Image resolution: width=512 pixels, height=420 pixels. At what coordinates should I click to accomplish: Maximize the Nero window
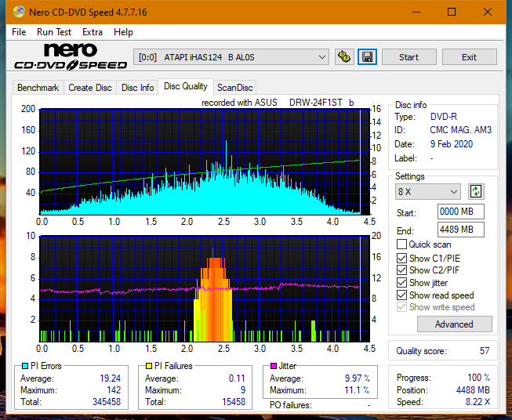pos(452,12)
